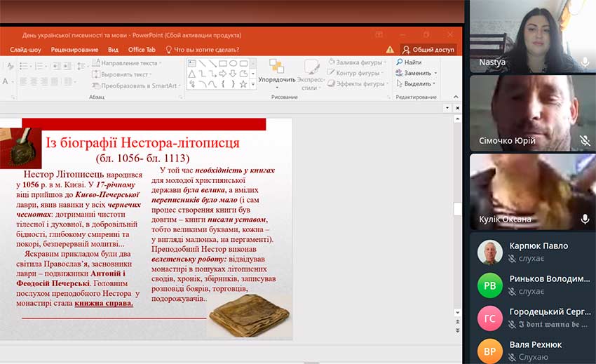Select the star shape in shapes gallery
Viewport: 596px width, 364px height.
click(x=243, y=84)
